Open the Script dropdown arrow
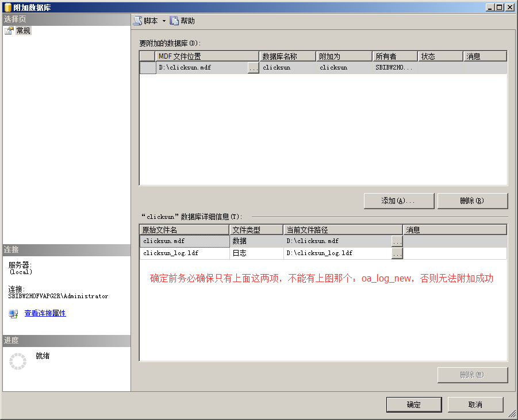Image resolution: width=518 pixels, height=420 pixels. tap(164, 21)
